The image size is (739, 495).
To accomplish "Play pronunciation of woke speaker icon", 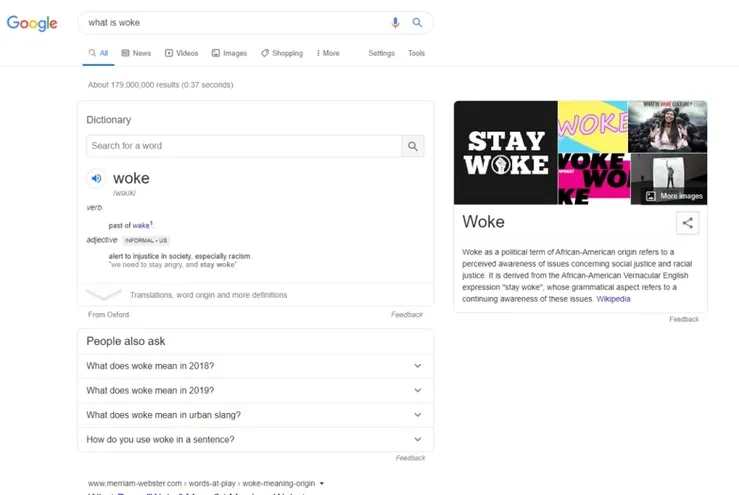I will click(x=97, y=179).
